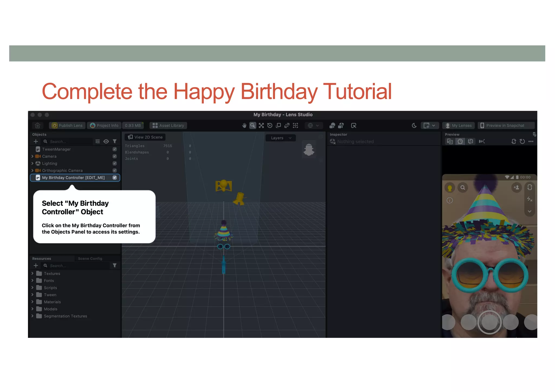Toggle Lighting object checkbox
555x392 pixels.
point(115,163)
